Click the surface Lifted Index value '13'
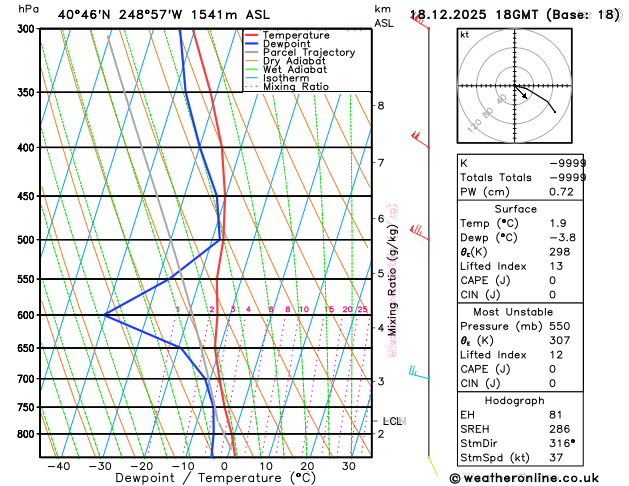Image resolution: width=629 pixels, height=486 pixels. (556, 266)
